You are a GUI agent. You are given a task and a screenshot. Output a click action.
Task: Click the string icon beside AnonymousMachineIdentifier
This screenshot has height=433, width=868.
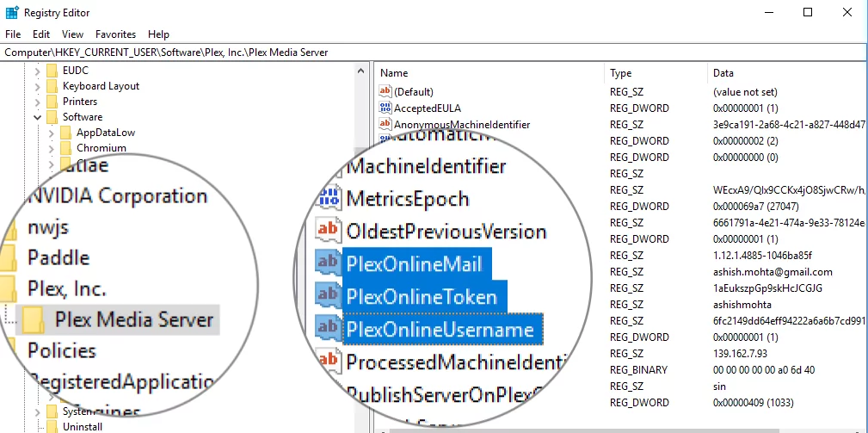385,124
